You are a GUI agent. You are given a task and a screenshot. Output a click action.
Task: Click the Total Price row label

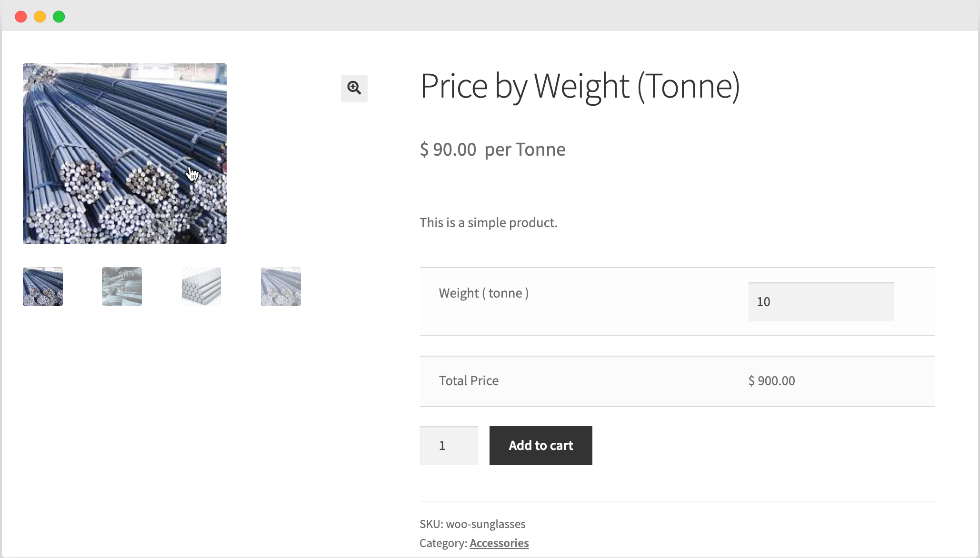[469, 380]
